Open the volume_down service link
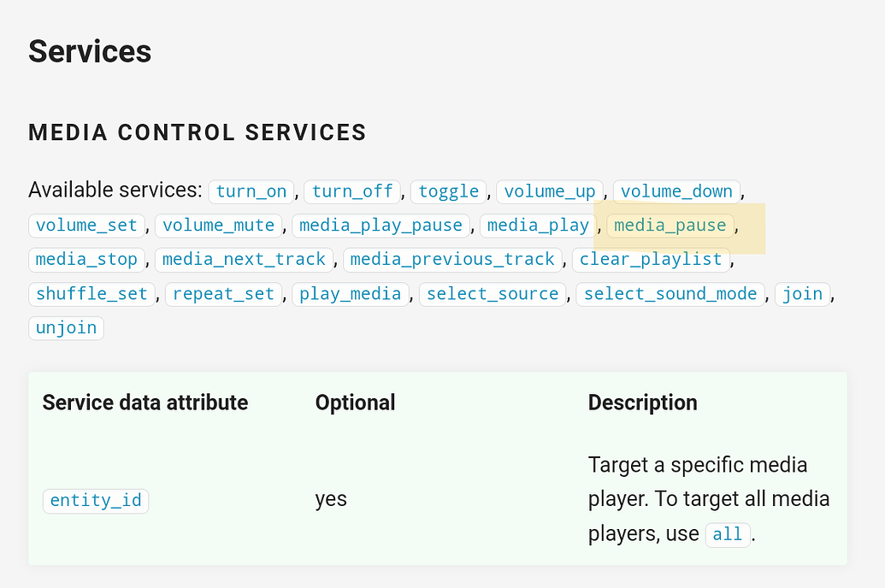 676,191
